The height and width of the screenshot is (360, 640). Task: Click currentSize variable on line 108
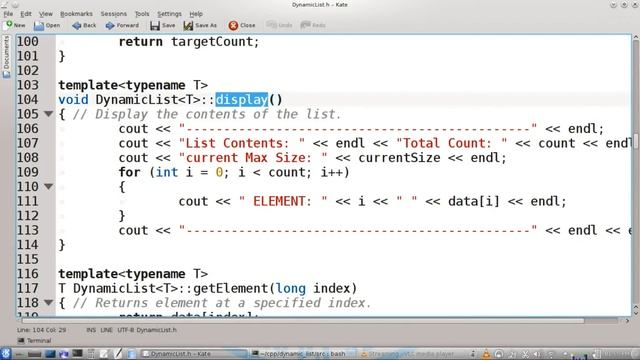(399, 158)
